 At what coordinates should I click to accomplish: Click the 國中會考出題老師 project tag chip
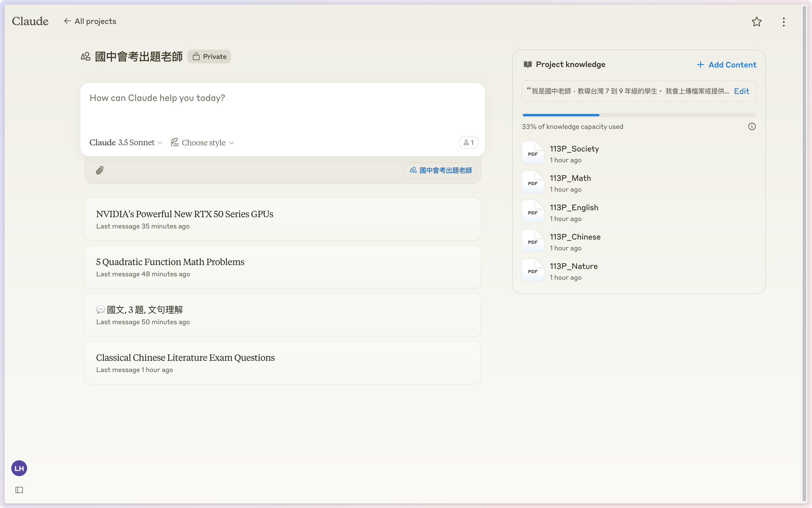(x=440, y=170)
